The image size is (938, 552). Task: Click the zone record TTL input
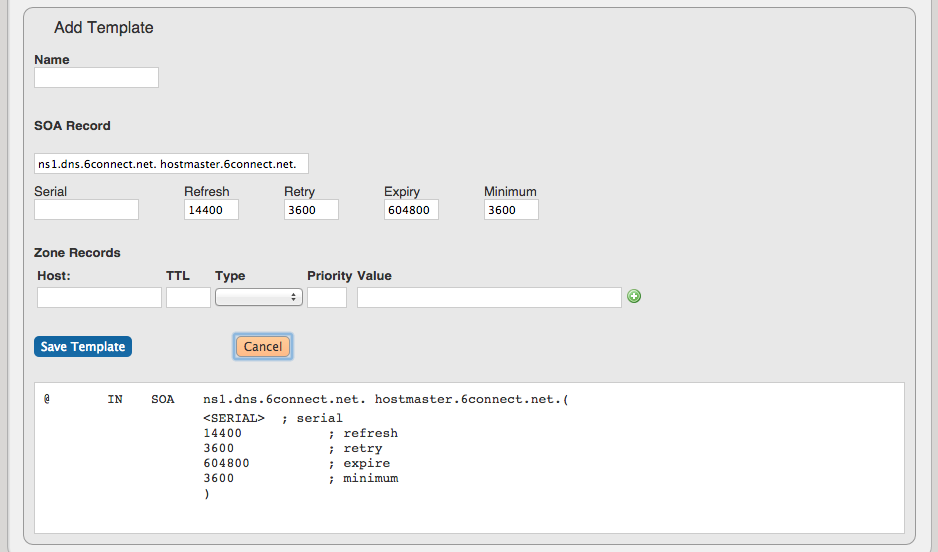pos(188,297)
